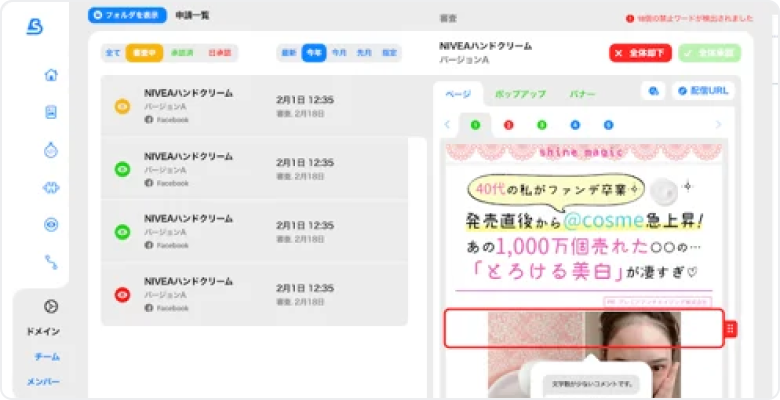Toggle the yellow eye on the pending NIVEA row
Screen dimensions: 780x400
pyautogui.click(x=122, y=106)
